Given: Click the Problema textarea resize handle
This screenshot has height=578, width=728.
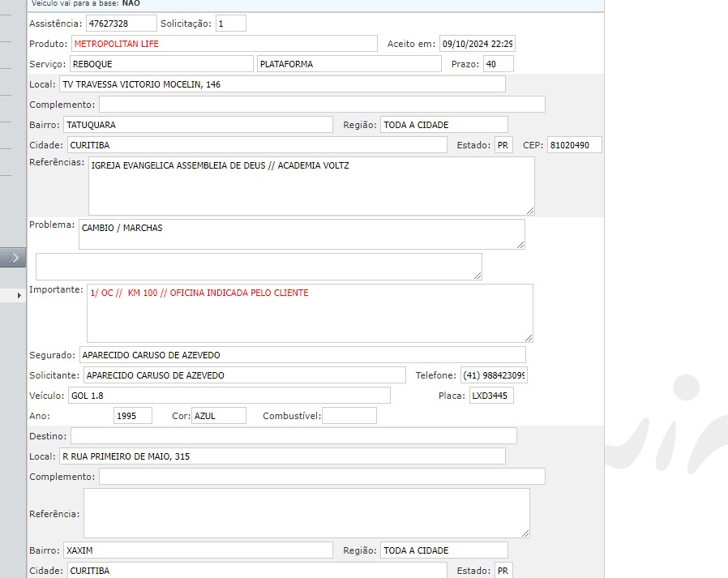Looking at the screenshot, I should pos(519,244).
